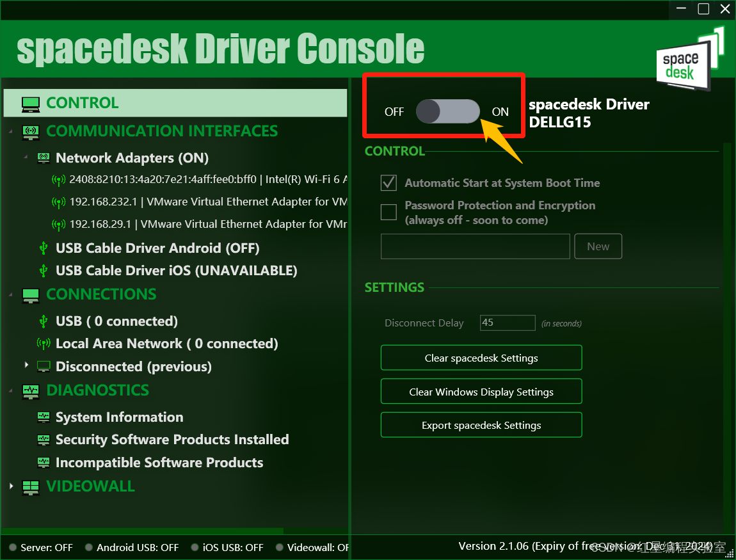Click the COMMUNICATION INTERFACES monitor icon
The width and height of the screenshot is (736, 560).
[x=31, y=131]
